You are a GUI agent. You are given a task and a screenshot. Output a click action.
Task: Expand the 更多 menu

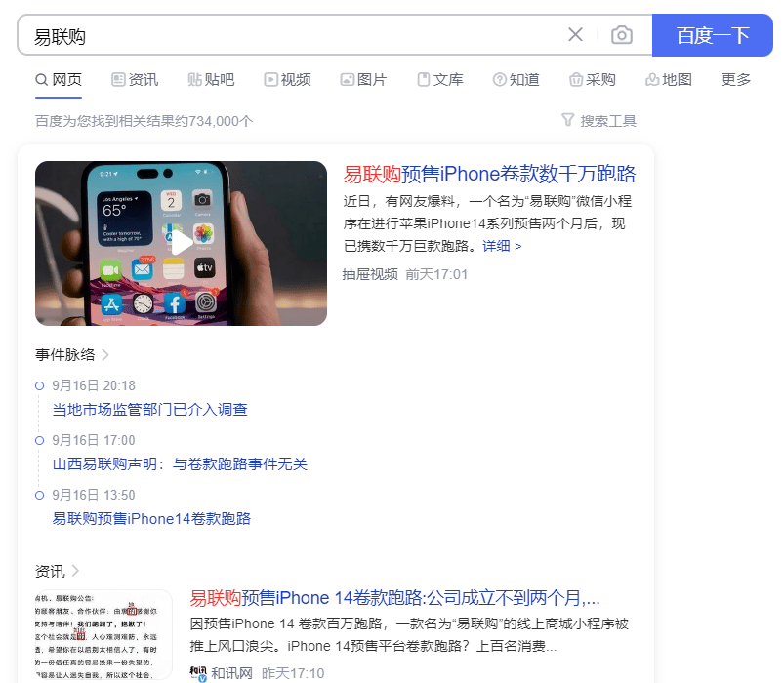click(735, 79)
